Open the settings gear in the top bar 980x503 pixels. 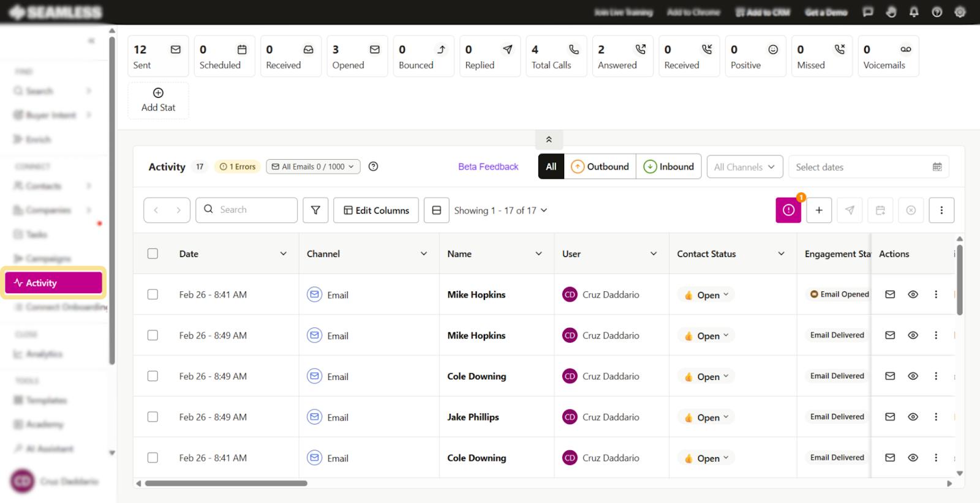coord(960,12)
